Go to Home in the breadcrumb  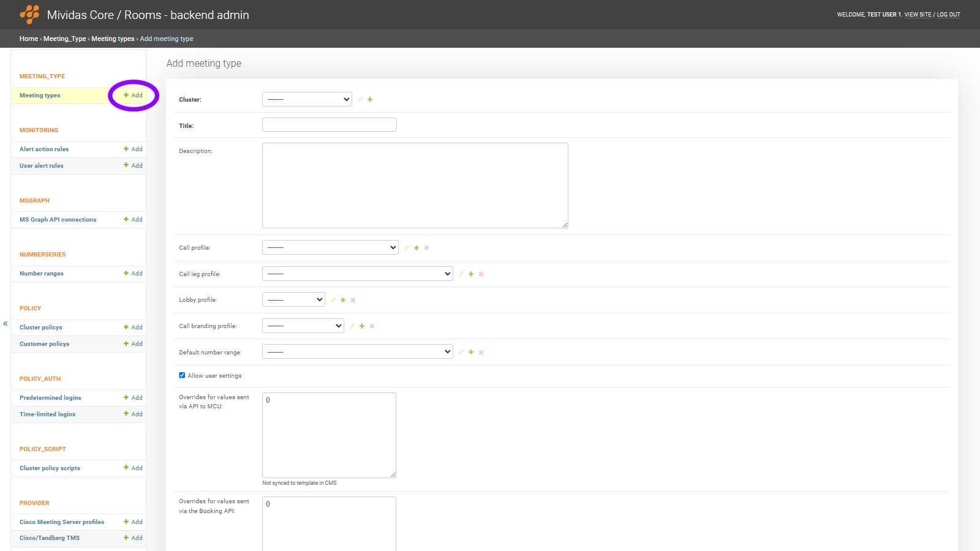28,39
